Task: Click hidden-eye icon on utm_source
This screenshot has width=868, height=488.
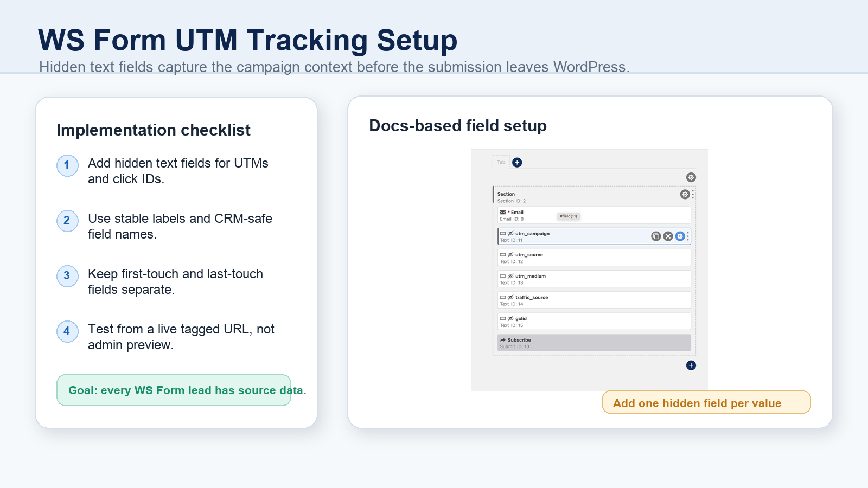Action: [x=510, y=254]
